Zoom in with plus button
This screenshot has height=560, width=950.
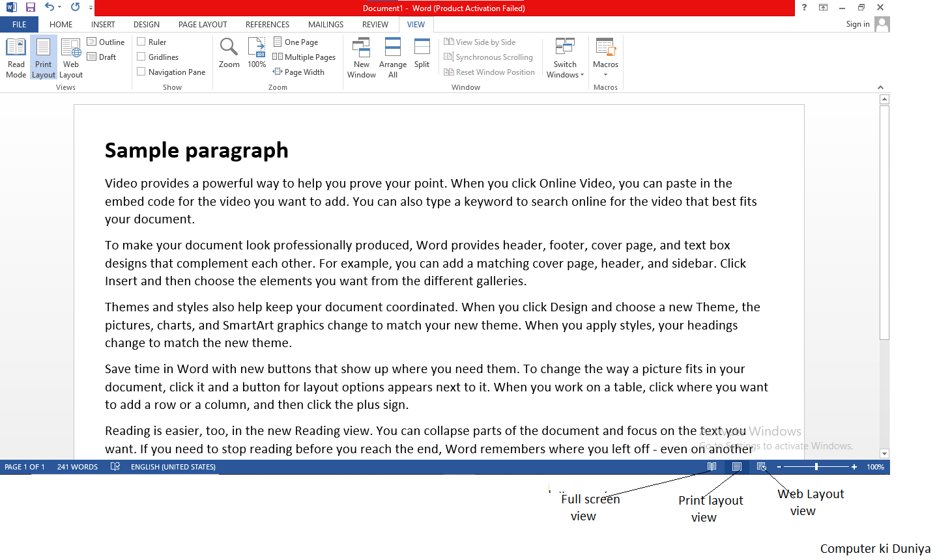[x=854, y=466]
